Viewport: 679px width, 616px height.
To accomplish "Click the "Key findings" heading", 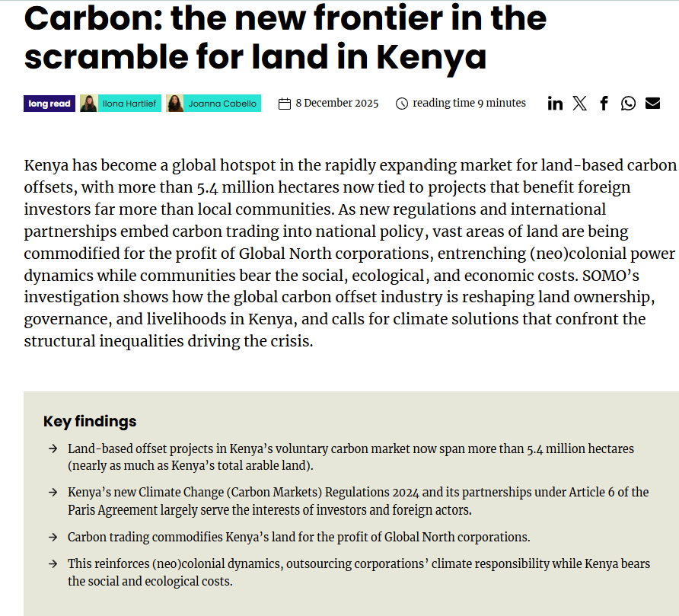I will 90,421.
